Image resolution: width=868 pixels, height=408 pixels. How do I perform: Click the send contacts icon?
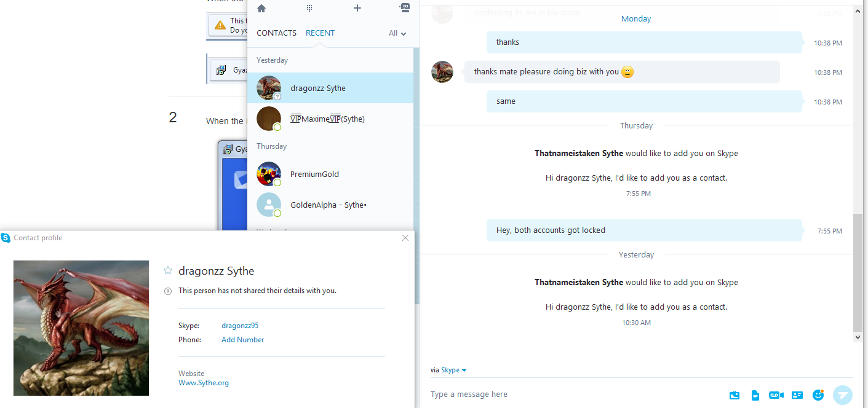(797, 395)
